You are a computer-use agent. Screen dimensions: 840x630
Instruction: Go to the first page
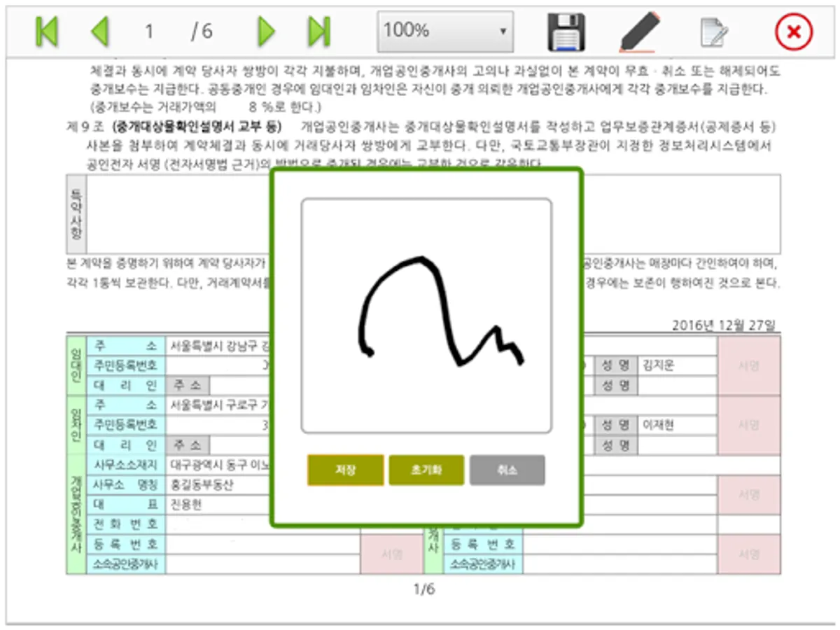click(x=47, y=31)
